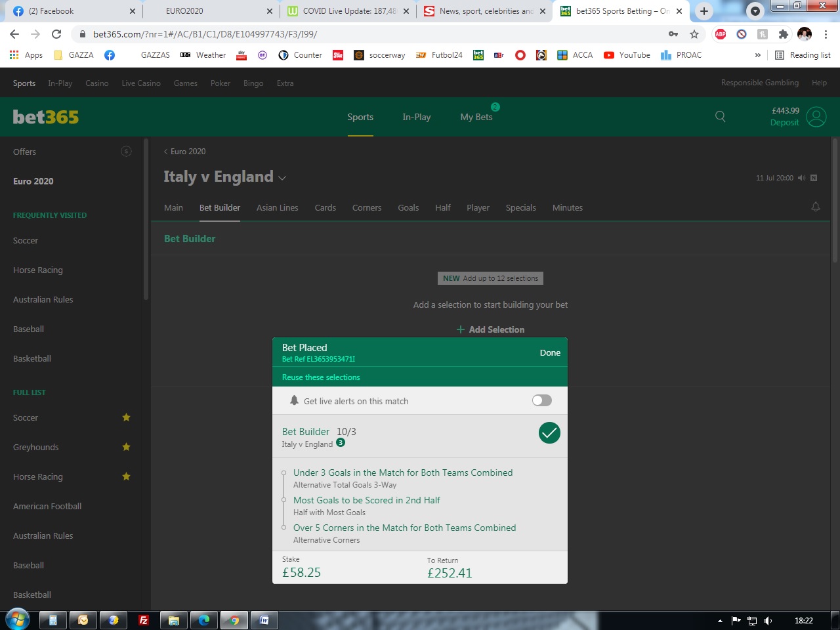Open FileZilla from the taskbar
This screenshot has height=630, width=840.
click(x=144, y=620)
